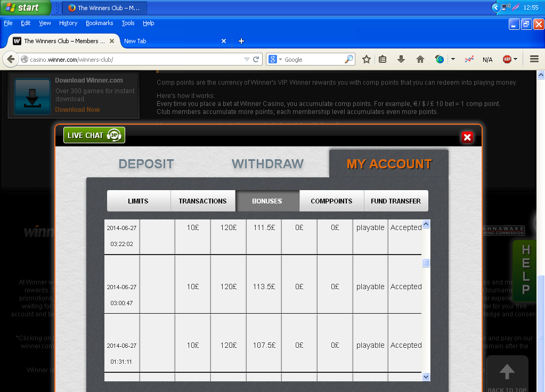Open the bookmarks list icon
The width and height of the screenshot is (545, 392).
(383, 60)
